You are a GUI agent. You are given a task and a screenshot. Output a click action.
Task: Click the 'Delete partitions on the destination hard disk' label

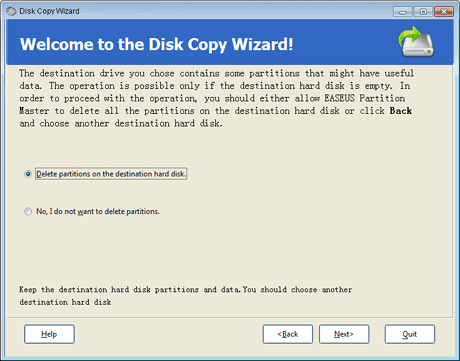point(111,174)
